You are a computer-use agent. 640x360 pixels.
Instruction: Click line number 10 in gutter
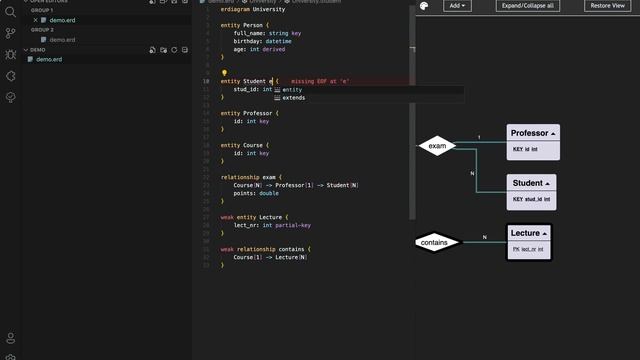(x=206, y=81)
